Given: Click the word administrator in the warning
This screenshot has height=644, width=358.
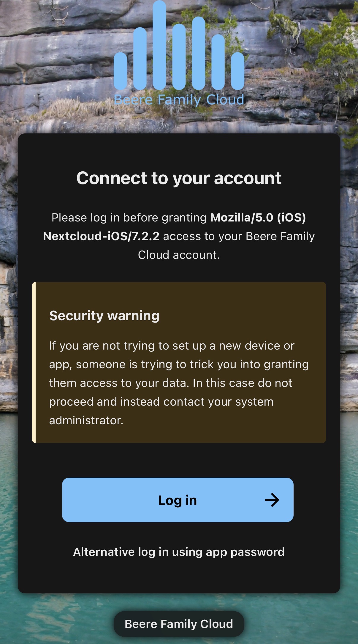Looking at the screenshot, I should (x=86, y=420).
